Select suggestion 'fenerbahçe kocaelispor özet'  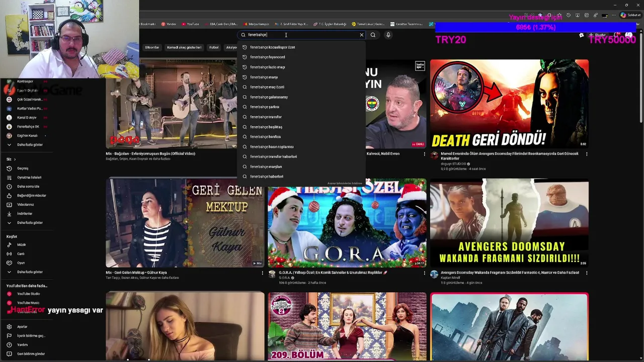click(x=301, y=47)
